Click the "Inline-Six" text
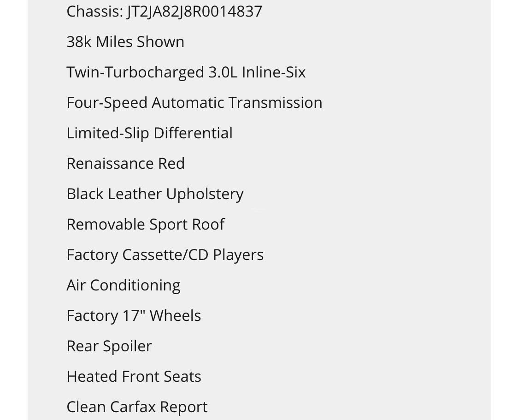 click(273, 72)
